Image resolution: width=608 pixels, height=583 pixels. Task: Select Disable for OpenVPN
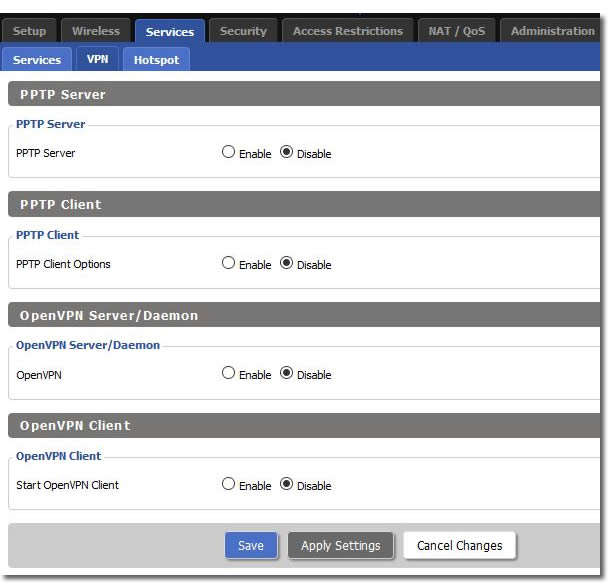point(286,373)
